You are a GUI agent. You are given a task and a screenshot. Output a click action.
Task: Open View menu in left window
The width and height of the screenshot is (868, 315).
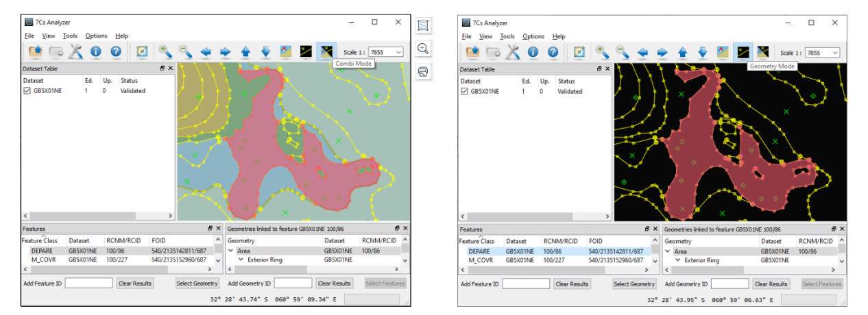pos(49,36)
